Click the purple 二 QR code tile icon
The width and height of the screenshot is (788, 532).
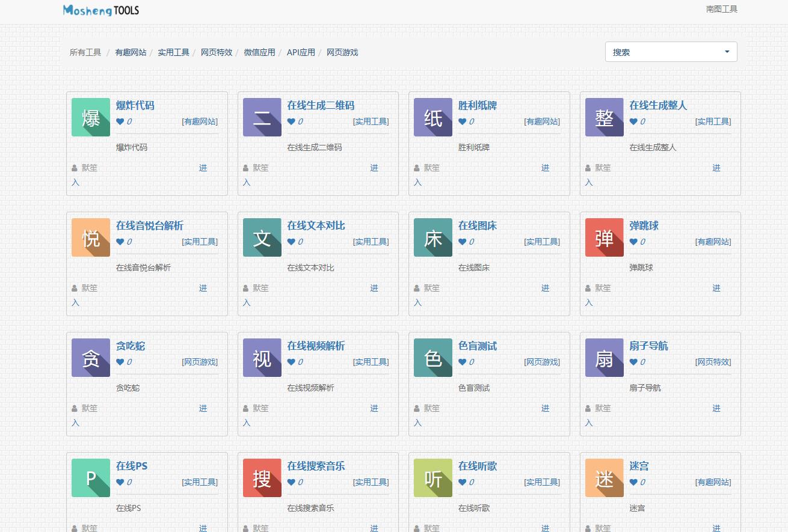point(262,117)
